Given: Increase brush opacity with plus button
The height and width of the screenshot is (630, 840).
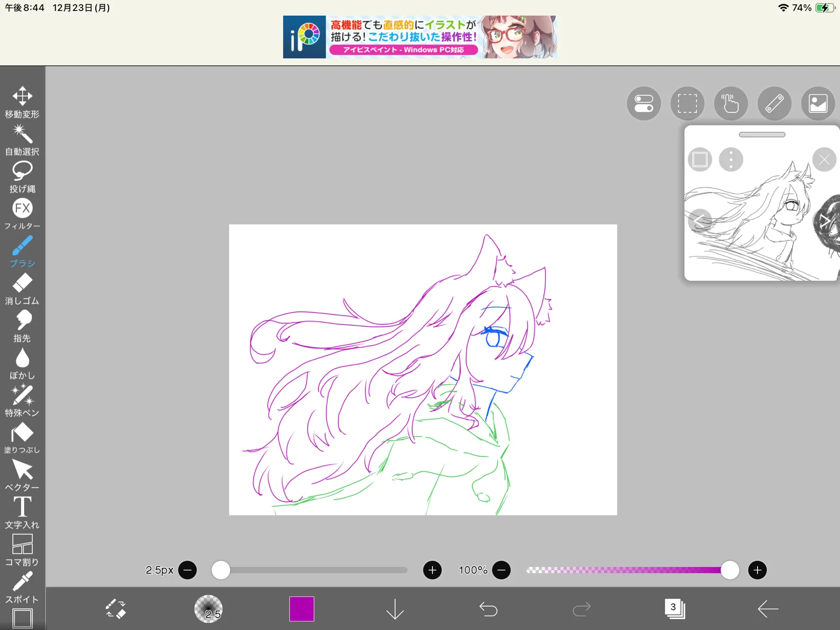Looking at the screenshot, I should pyautogui.click(x=758, y=570).
